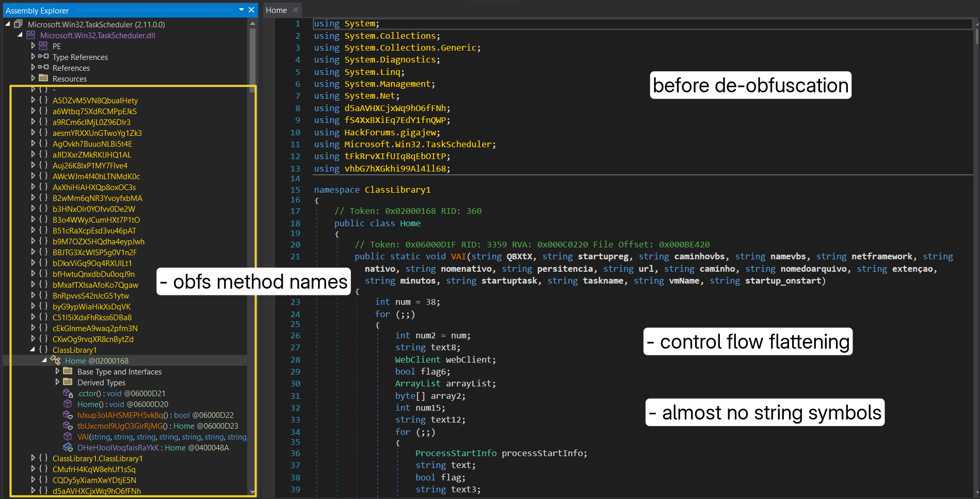Click the class Home declaration on line 18
980x499 pixels.
pyautogui.click(x=377, y=223)
